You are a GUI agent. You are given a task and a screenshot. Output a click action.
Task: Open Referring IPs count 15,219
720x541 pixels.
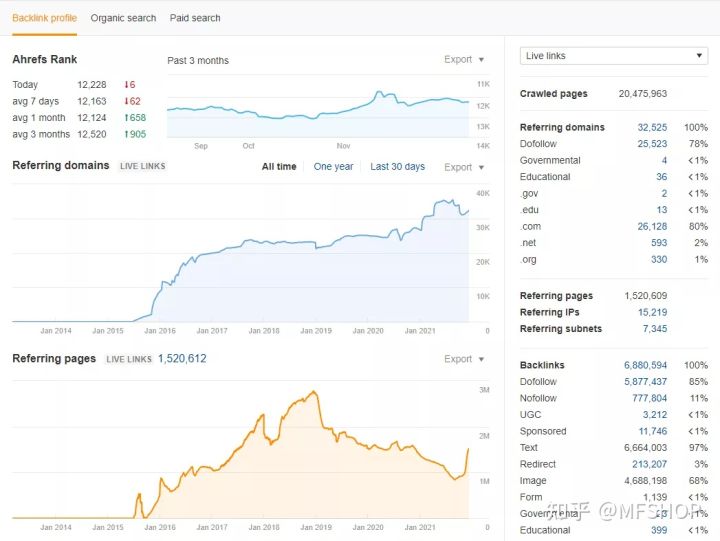[652, 313]
